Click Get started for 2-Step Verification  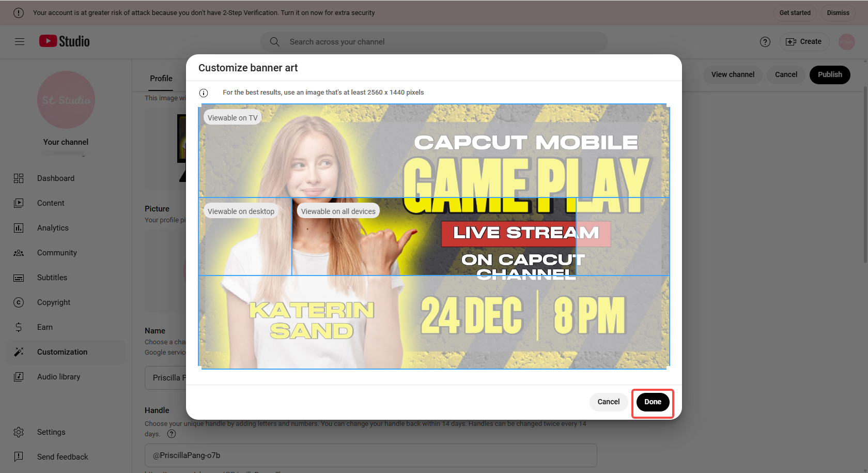[x=795, y=13]
